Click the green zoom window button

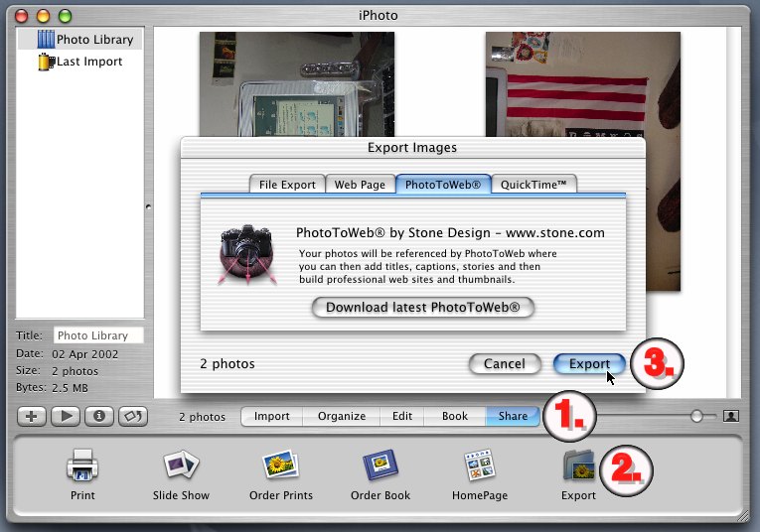[65, 16]
